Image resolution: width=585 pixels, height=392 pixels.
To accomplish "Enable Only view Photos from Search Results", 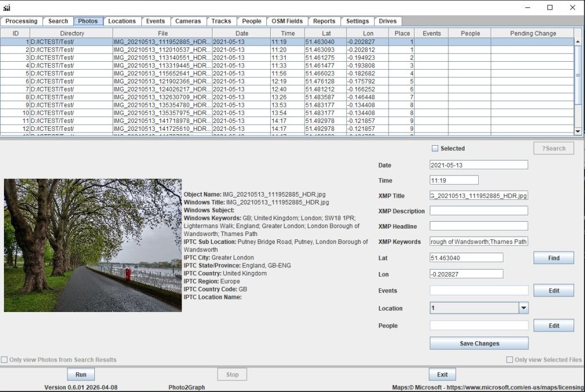I will (x=5, y=360).
